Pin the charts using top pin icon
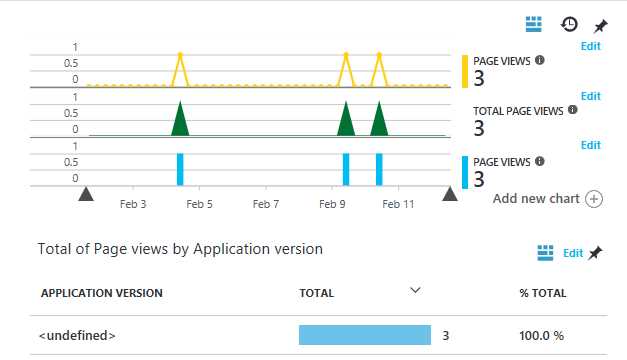Image resolution: width=627 pixels, height=360 pixels. pyautogui.click(x=600, y=26)
